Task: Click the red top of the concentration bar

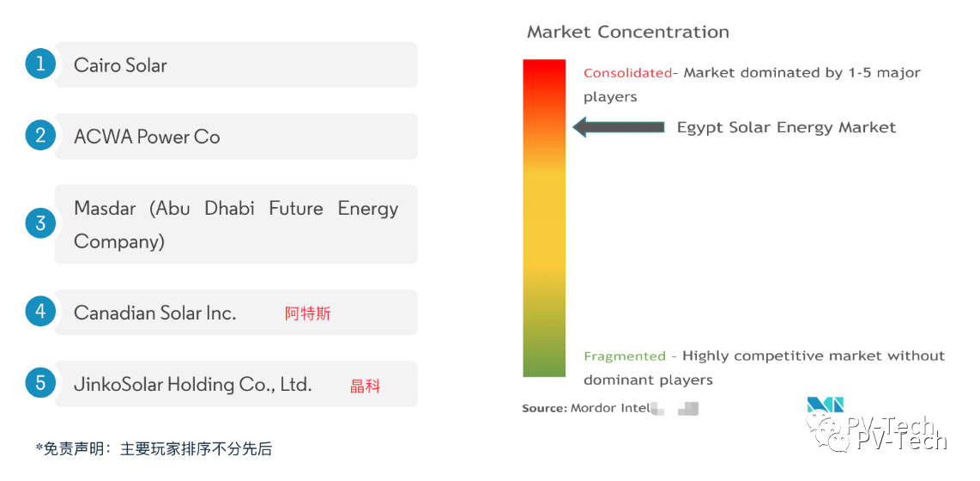Action: [x=544, y=73]
